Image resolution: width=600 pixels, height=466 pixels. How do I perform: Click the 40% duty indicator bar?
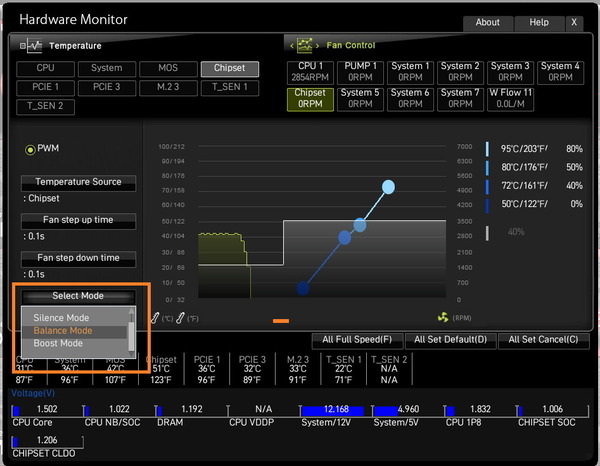(487, 233)
